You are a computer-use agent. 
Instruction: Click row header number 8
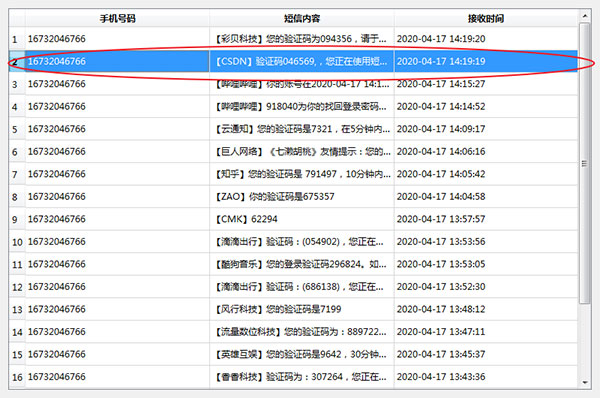[x=17, y=197]
